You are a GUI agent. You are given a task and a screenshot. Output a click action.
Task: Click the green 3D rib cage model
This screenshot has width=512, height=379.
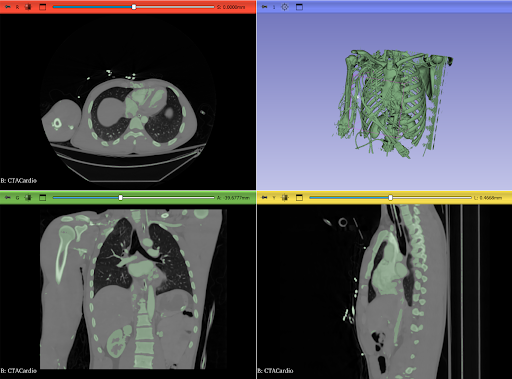pyautogui.click(x=393, y=103)
